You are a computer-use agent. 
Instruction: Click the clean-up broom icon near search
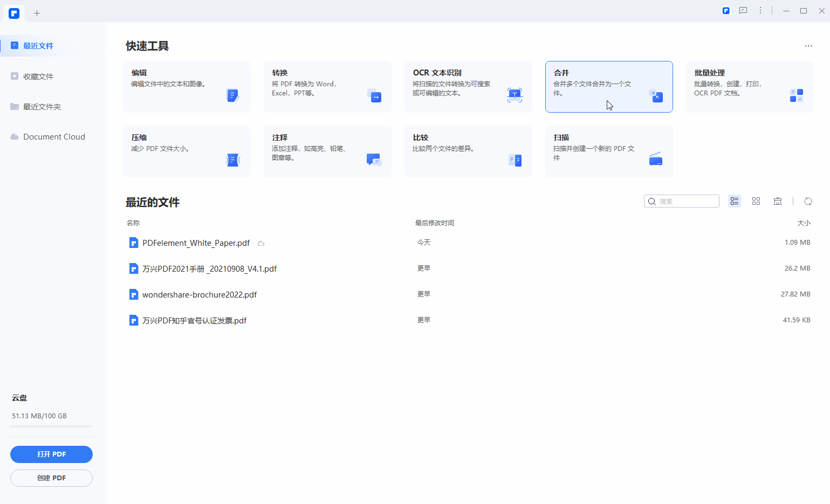pyautogui.click(x=777, y=201)
